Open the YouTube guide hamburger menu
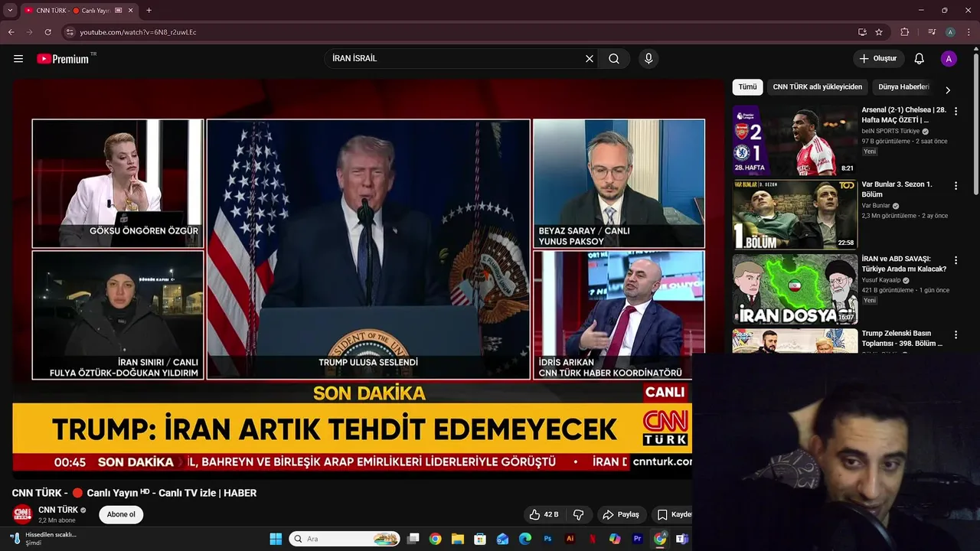The image size is (980, 551). point(18,59)
